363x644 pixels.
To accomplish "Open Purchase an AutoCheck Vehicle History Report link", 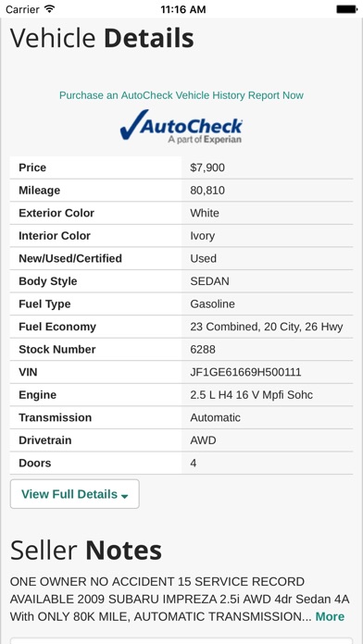I will (x=181, y=95).
